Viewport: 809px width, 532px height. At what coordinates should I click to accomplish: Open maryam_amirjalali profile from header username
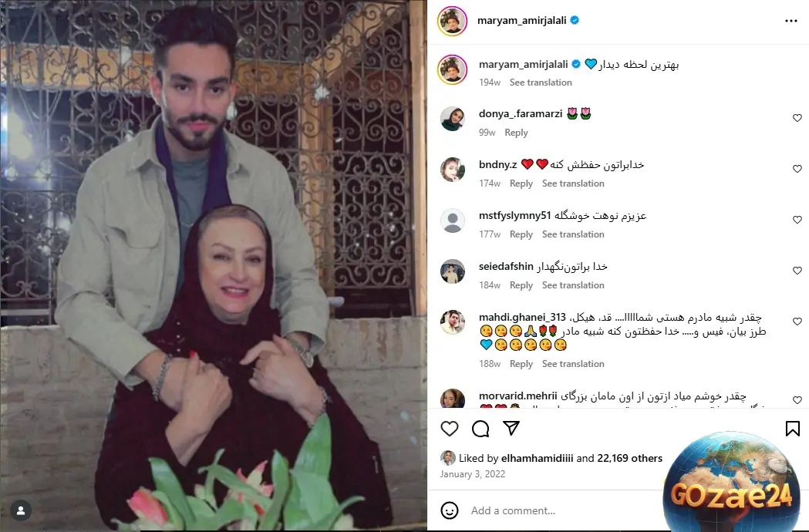pyautogui.click(x=521, y=21)
